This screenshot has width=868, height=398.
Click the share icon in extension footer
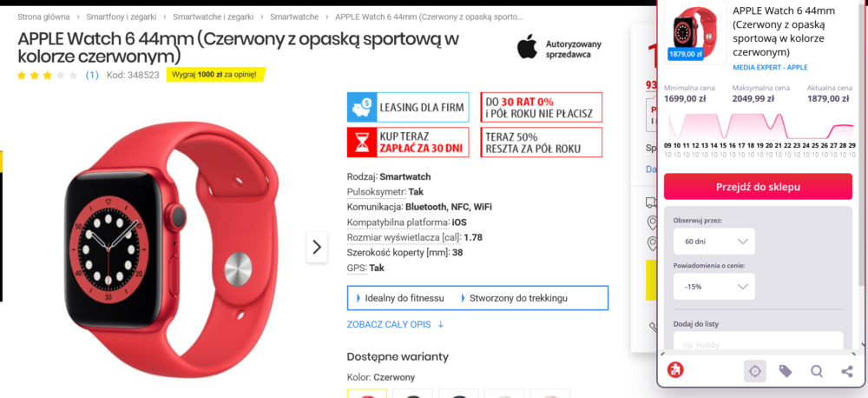pos(847,371)
